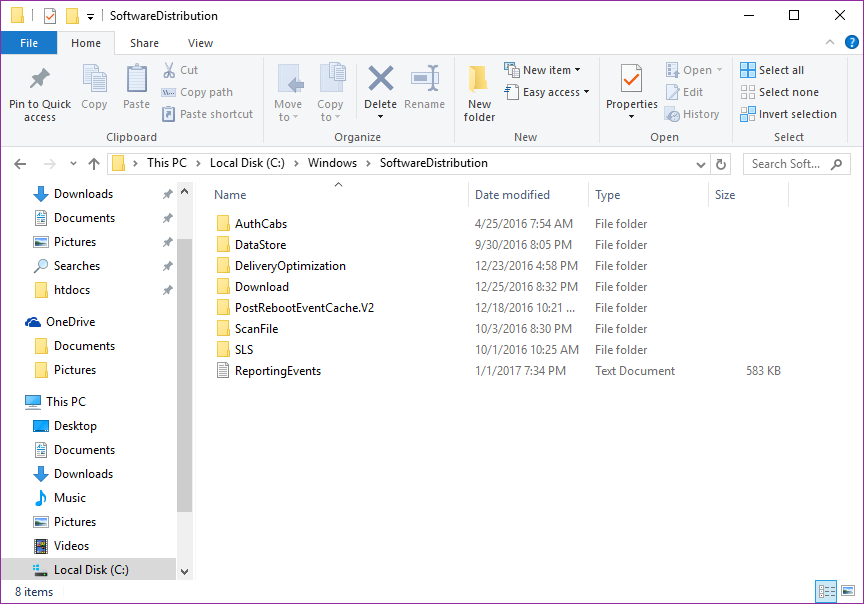Click the Pin to Quick access icon
The width and height of the screenshot is (864, 604).
[40, 79]
